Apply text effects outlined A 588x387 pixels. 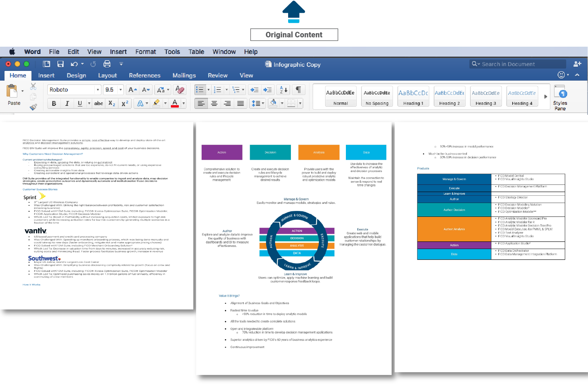pos(140,103)
